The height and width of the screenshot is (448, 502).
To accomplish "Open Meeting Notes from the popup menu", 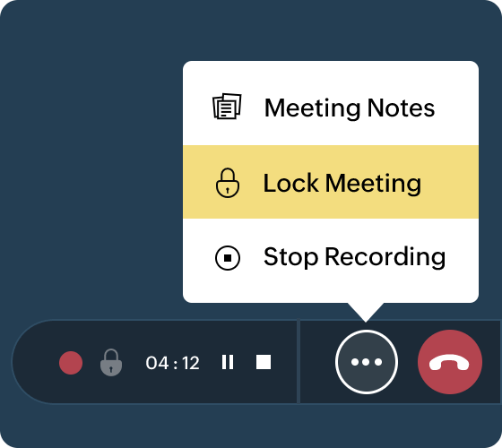I will [x=331, y=108].
